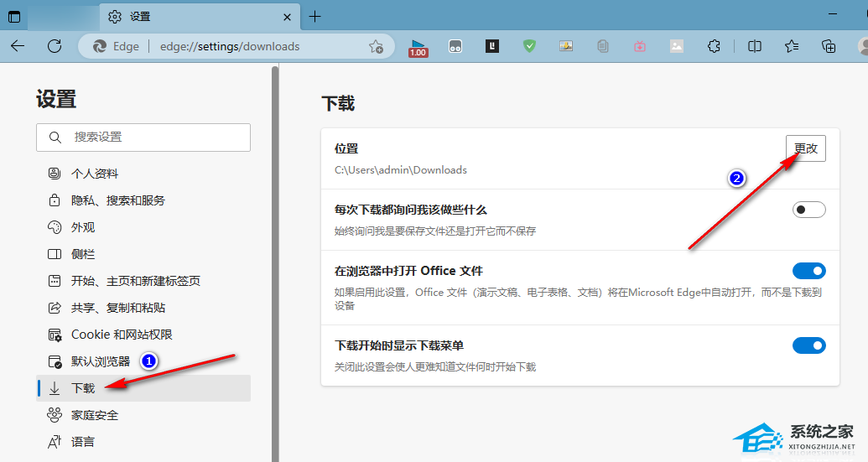Turn off show downloads menu toggle

coord(808,345)
